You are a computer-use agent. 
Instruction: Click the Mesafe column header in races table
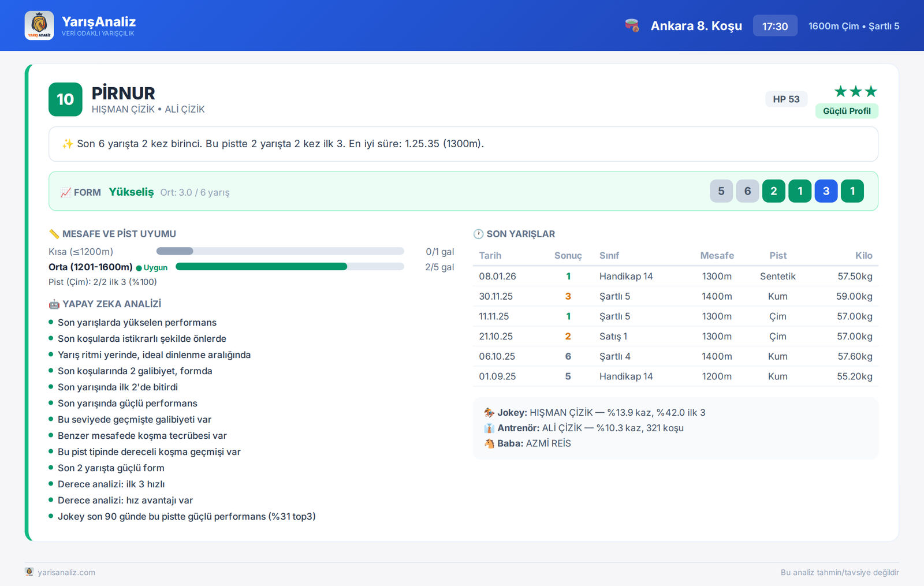[x=717, y=256]
